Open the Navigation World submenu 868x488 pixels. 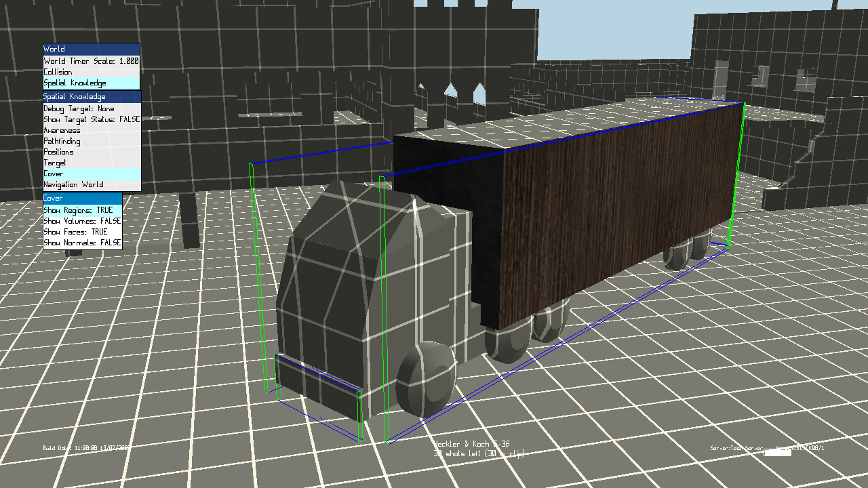click(x=92, y=184)
